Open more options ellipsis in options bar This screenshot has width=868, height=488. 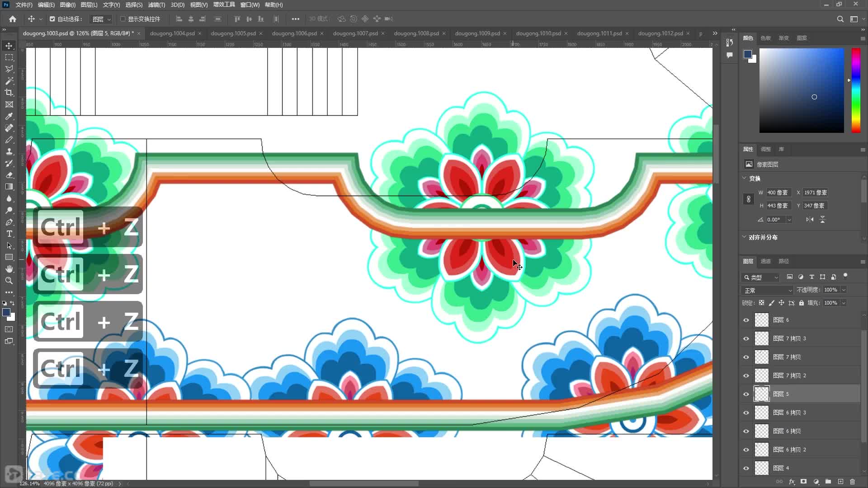tap(296, 19)
